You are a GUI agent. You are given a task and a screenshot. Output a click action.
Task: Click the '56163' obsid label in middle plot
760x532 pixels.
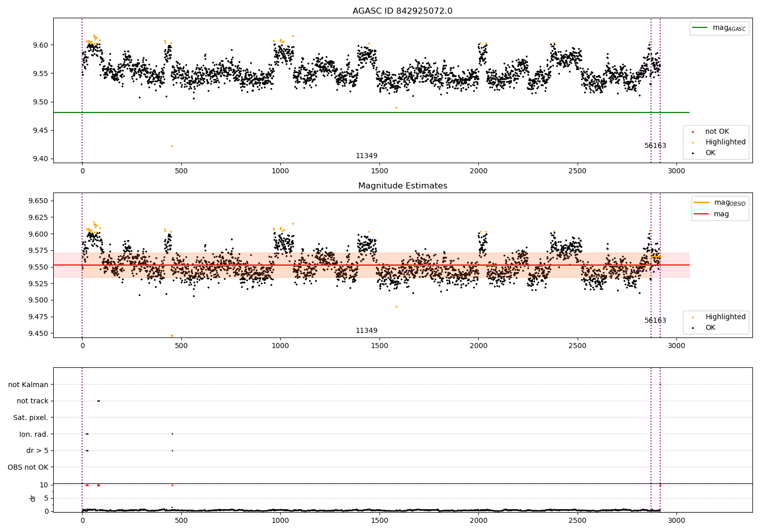point(655,321)
